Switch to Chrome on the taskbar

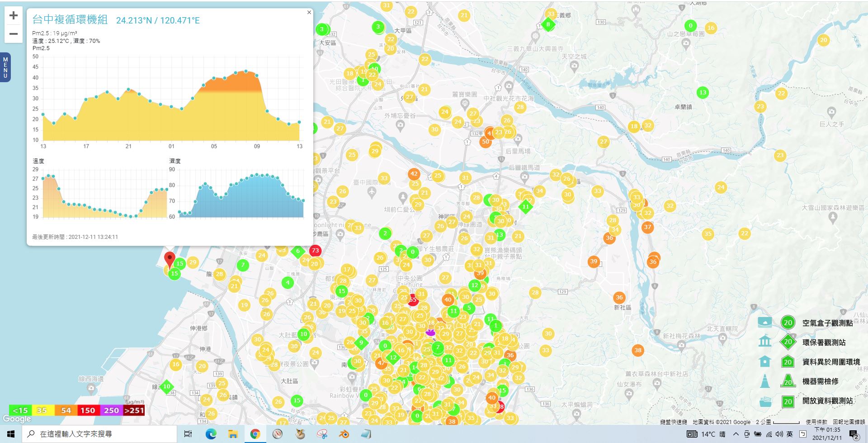coord(255,434)
